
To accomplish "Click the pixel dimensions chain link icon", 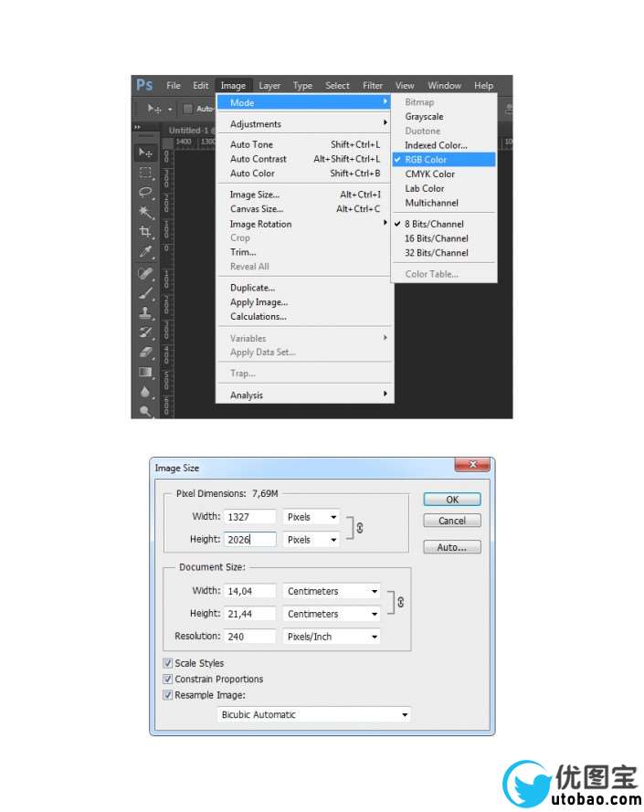I will click(x=360, y=528).
